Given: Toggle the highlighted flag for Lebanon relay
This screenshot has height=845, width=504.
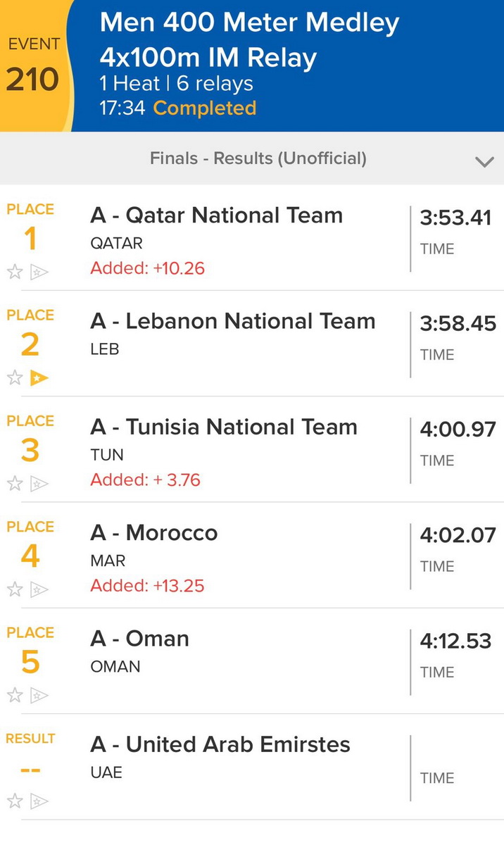Looking at the screenshot, I should click(x=39, y=378).
